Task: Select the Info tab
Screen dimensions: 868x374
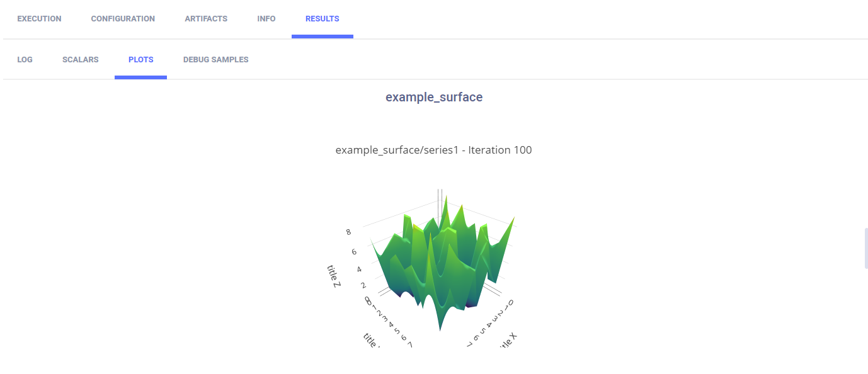Action: tap(266, 19)
